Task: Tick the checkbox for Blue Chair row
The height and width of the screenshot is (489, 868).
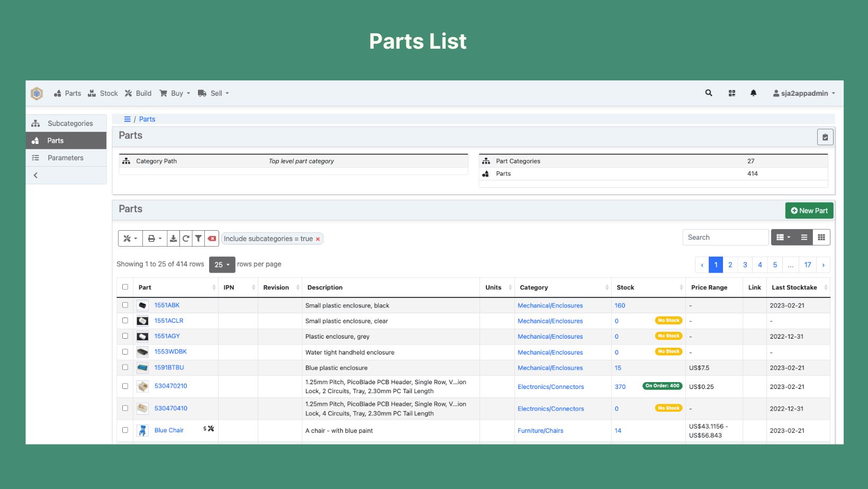Action: (x=125, y=430)
